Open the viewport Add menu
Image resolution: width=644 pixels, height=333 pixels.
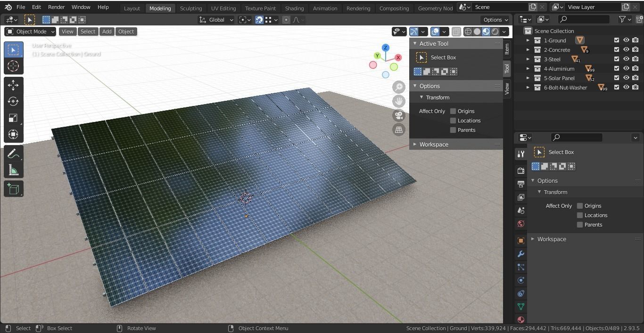pyautogui.click(x=107, y=32)
